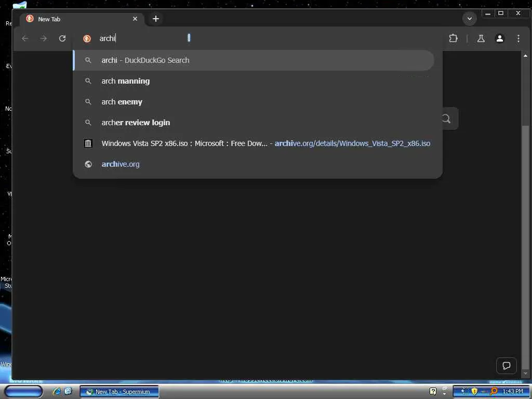This screenshot has height=399, width=532.
Task: Click the page scrollbar down arrow
Action: [x=526, y=373]
